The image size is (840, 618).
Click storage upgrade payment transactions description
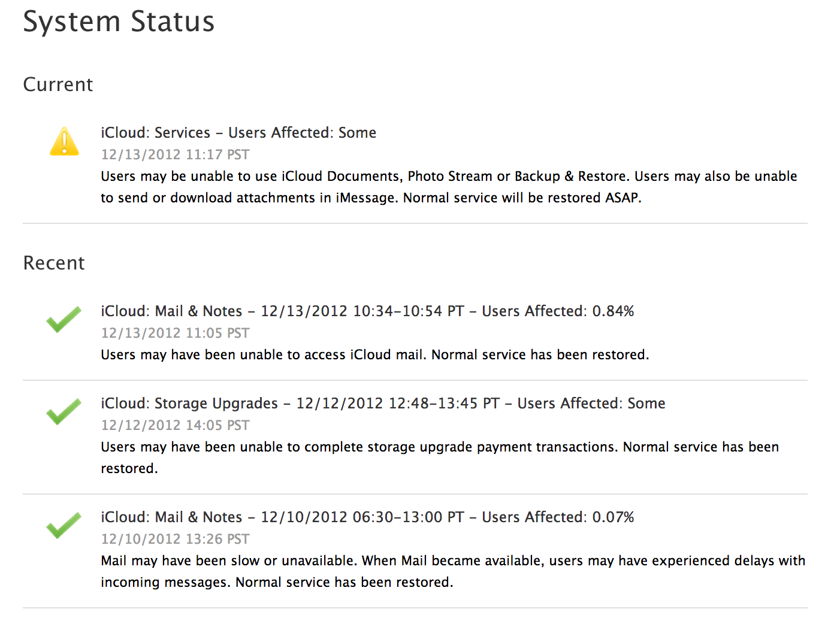click(440, 458)
